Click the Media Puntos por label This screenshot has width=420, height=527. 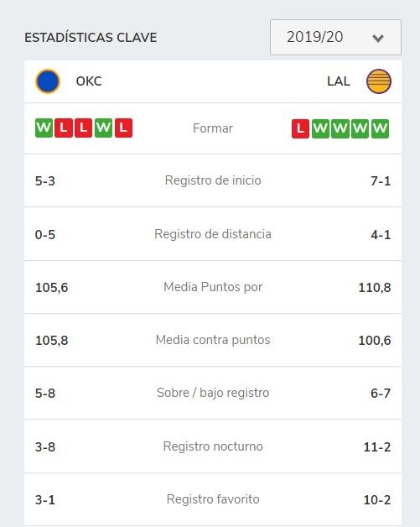pyautogui.click(x=213, y=287)
